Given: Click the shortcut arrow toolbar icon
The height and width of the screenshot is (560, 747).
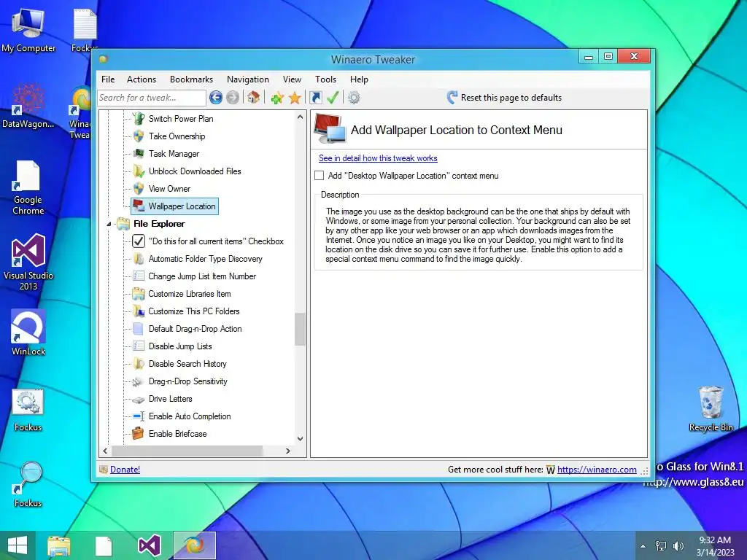Looking at the screenshot, I should [315, 98].
